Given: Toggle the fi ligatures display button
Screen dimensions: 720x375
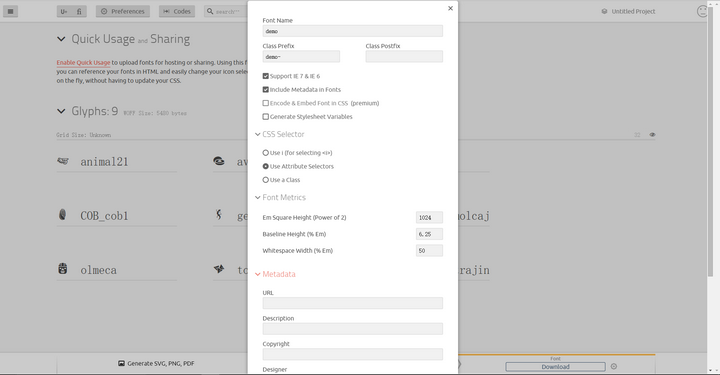Looking at the screenshot, I should click(x=79, y=11).
